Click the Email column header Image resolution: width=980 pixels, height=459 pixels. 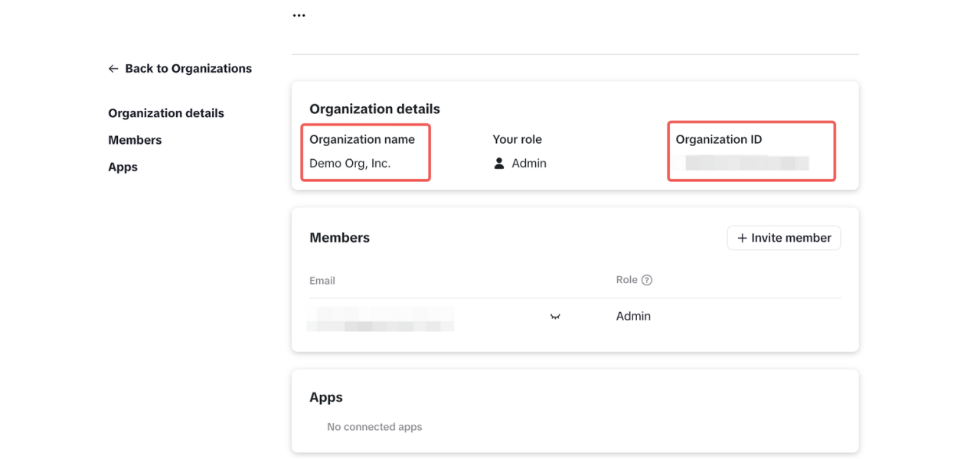322,281
